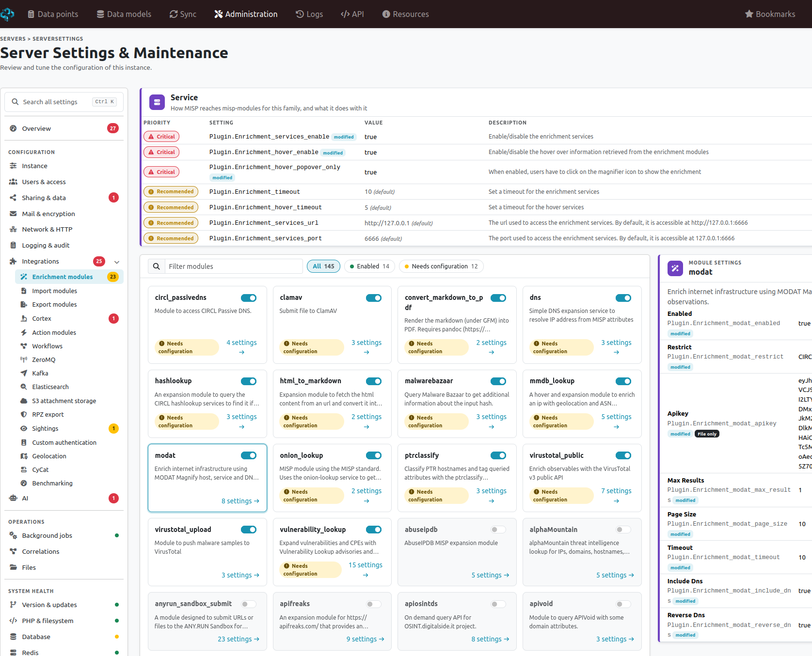The height and width of the screenshot is (656, 812).
Task: Select the Enabled 14 filter tab
Action: [369, 266]
